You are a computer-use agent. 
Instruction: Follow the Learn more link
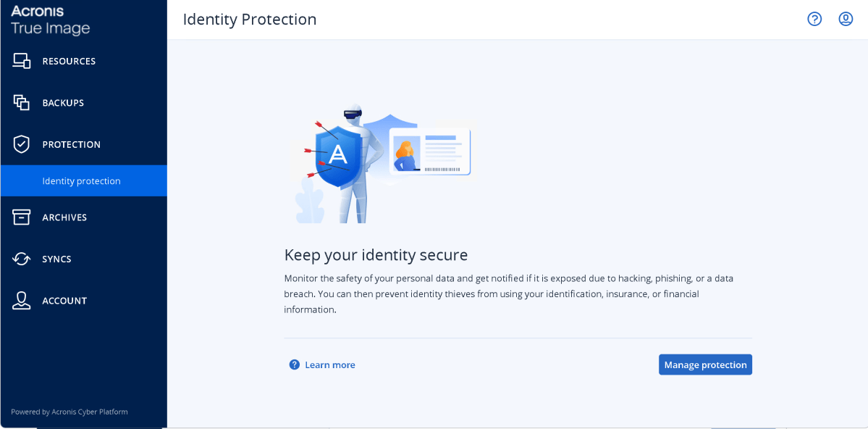tap(330, 365)
